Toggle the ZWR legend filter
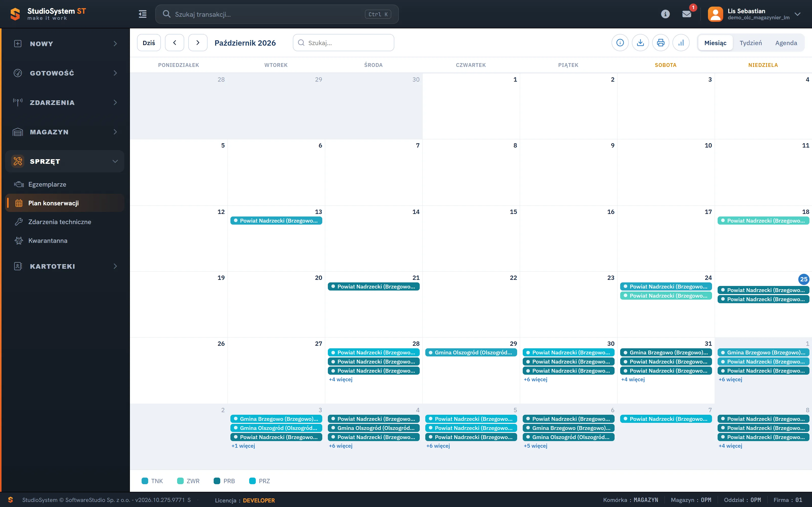 pos(188,481)
